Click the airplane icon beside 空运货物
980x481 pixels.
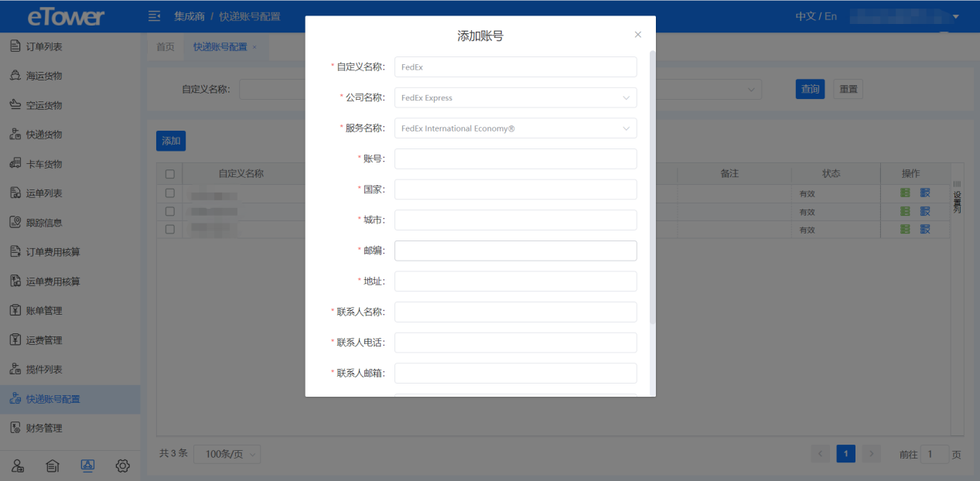15,105
